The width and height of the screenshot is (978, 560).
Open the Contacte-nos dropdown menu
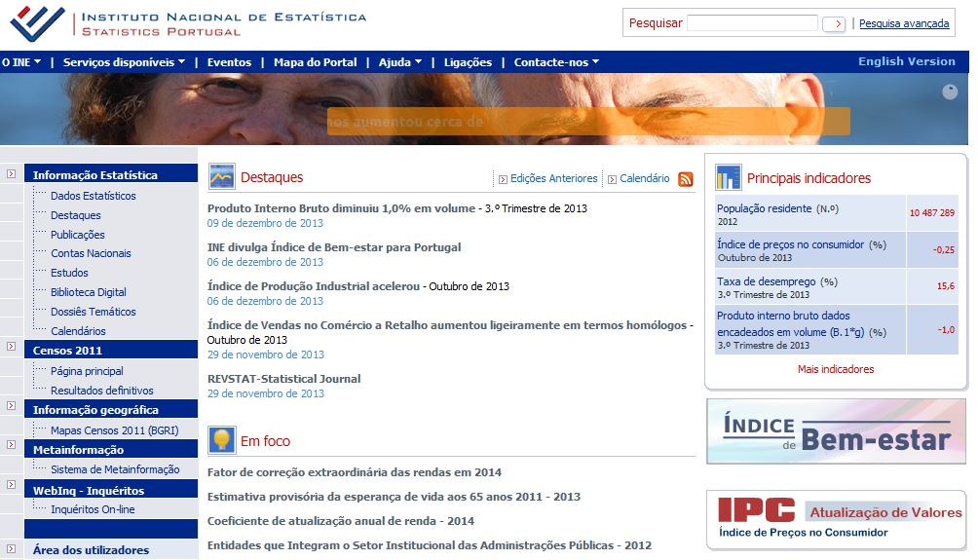pos(556,62)
